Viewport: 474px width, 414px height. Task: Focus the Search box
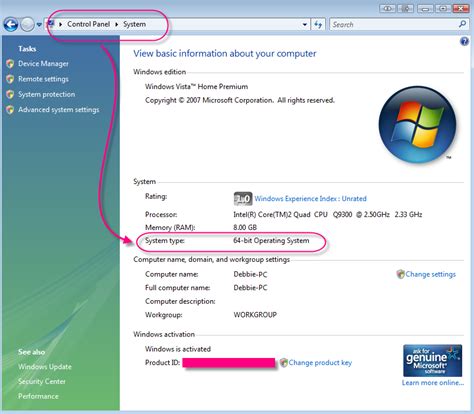[399, 24]
